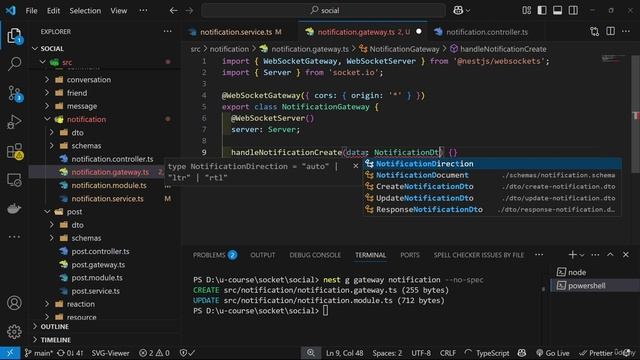
Task: Open the Edit menu
Action: [x=53, y=11]
